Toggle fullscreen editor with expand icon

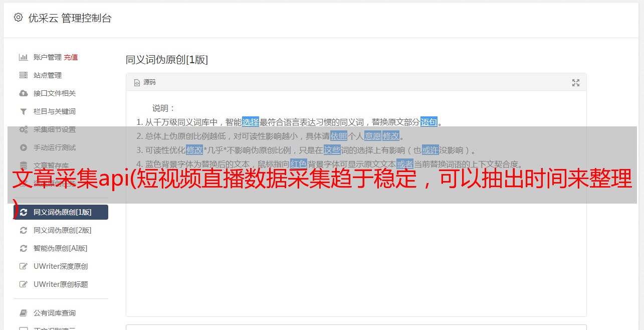pyautogui.click(x=576, y=83)
